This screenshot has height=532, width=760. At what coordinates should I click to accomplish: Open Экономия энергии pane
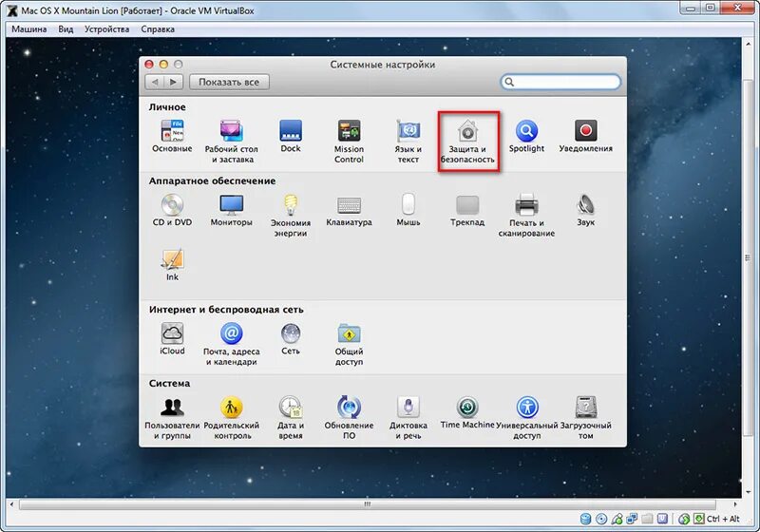pyautogui.click(x=291, y=216)
